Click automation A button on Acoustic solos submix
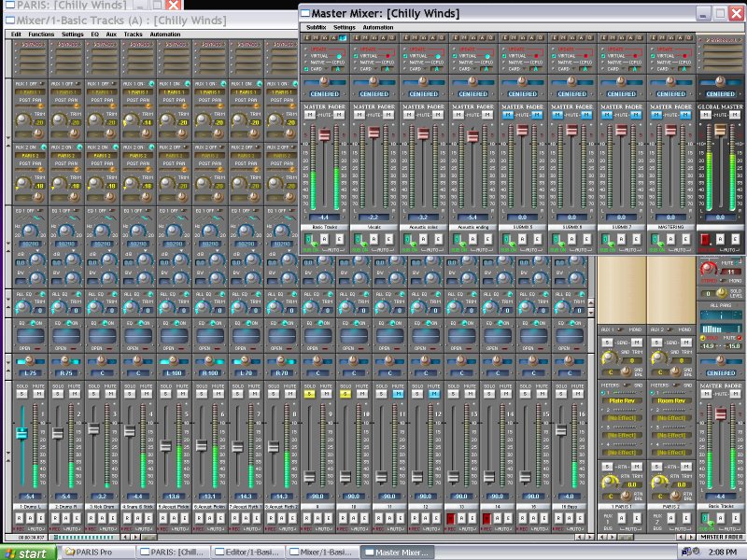The image size is (747, 560). coord(424,239)
